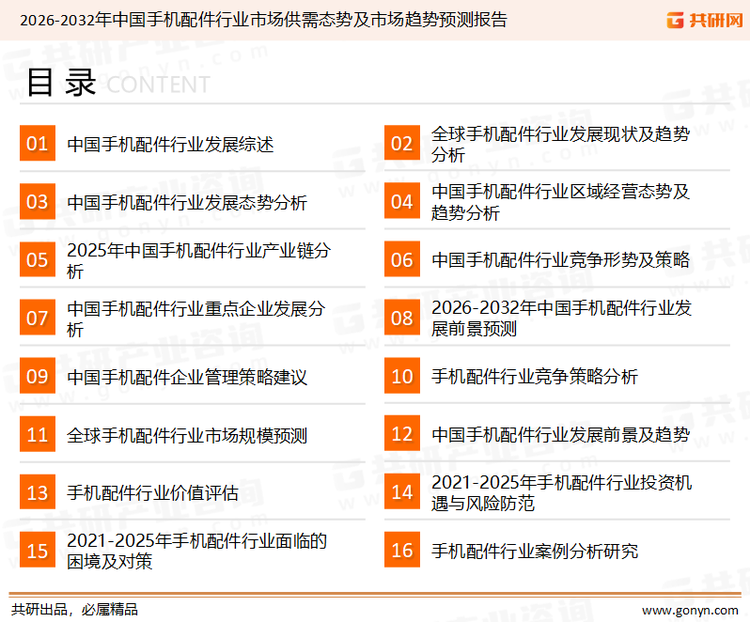Open chapter 中国手机配件行业区域经营态势及趋势分析
750x622 pixels.
[561, 202]
